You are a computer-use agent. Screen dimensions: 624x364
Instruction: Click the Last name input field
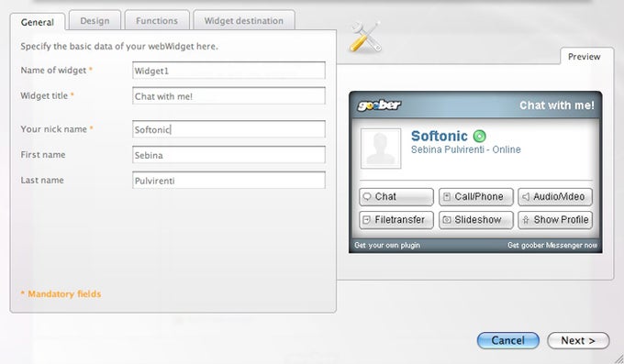pos(228,181)
